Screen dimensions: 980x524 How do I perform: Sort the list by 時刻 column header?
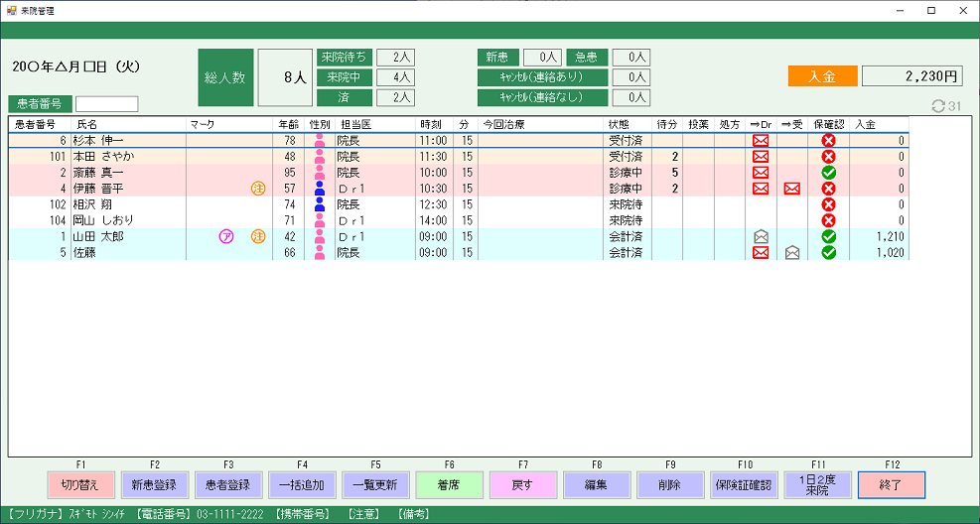pos(431,125)
